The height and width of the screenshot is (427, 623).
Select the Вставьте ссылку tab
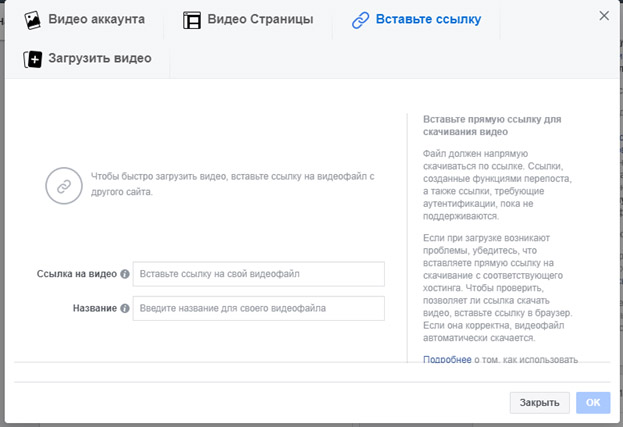(x=416, y=20)
